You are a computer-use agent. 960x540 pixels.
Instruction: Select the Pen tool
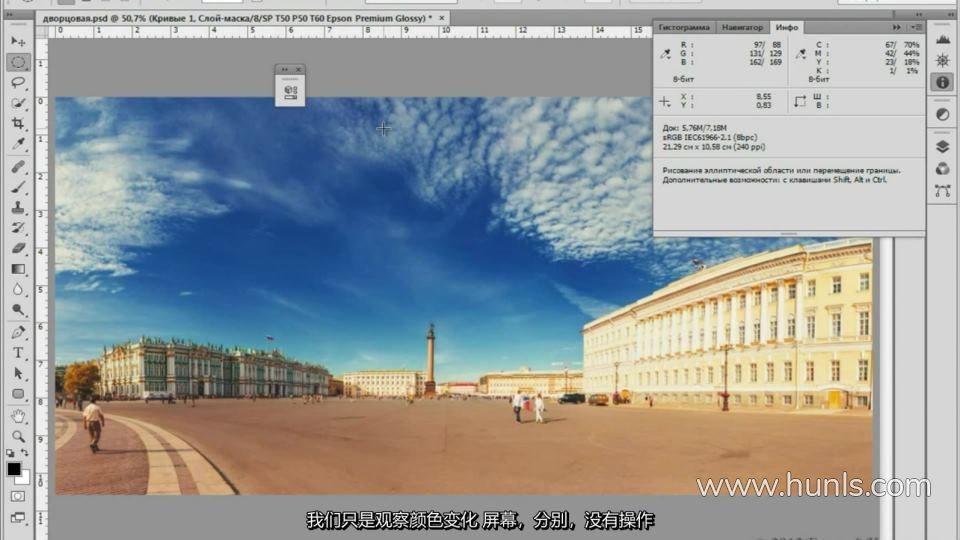click(x=18, y=332)
